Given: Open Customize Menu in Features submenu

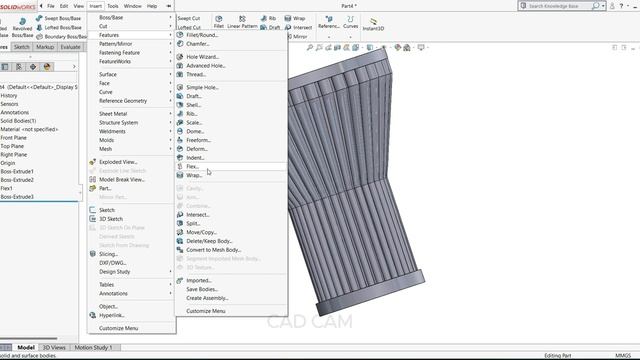Looking at the screenshot, I should 206,311.
